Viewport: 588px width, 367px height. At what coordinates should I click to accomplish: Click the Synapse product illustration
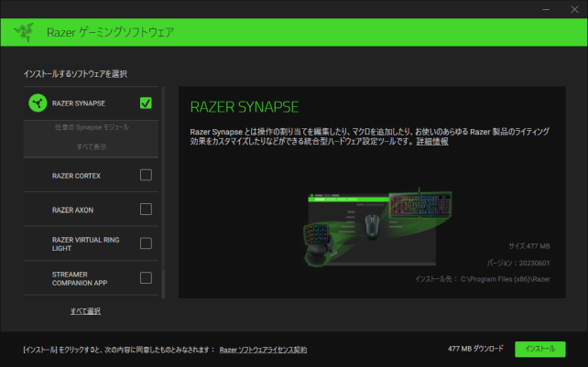click(x=377, y=228)
